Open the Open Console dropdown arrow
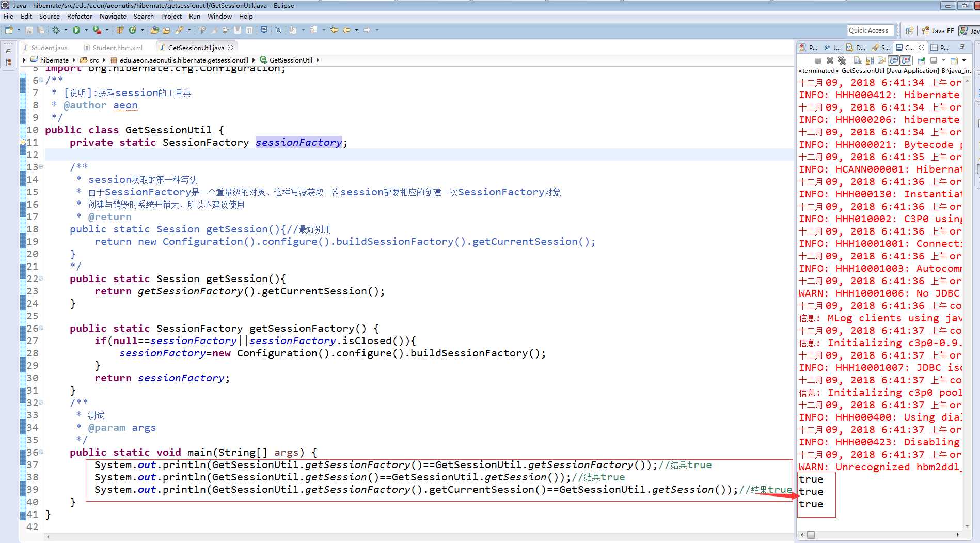The image size is (980, 543). point(964,60)
